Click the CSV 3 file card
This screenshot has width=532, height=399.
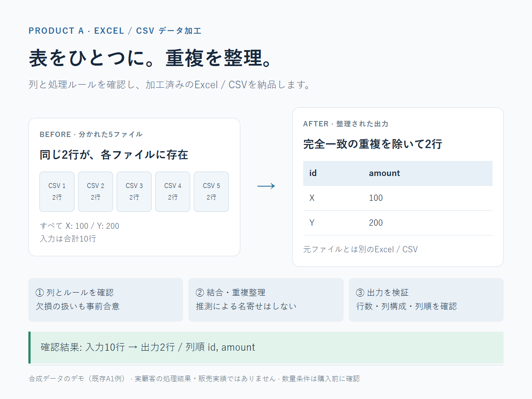point(134,192)
